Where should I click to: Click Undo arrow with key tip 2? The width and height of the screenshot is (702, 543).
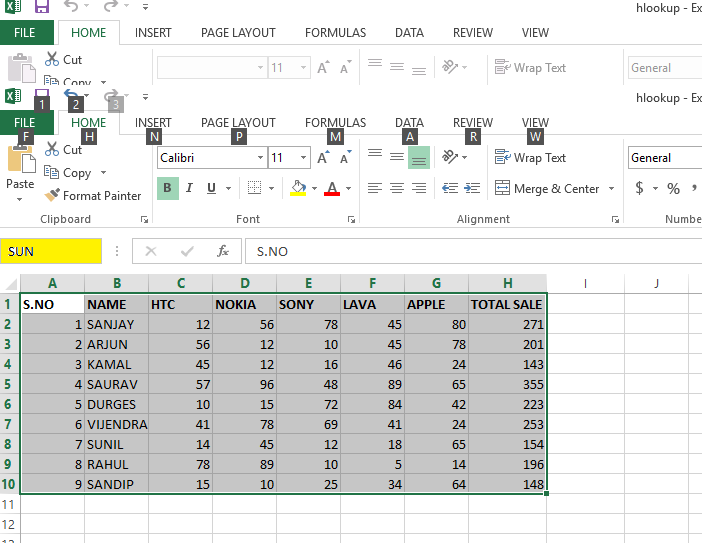tap(71, 94)
